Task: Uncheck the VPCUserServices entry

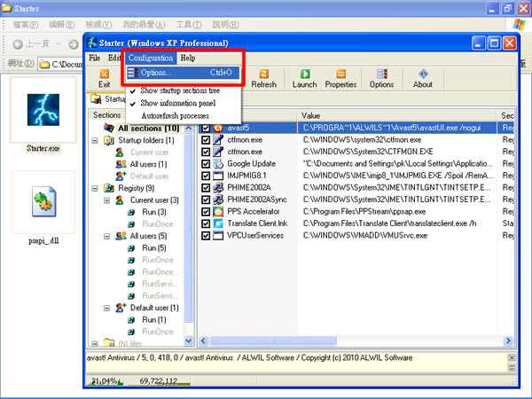Action: pyautogui.click(x=206, y=236)
